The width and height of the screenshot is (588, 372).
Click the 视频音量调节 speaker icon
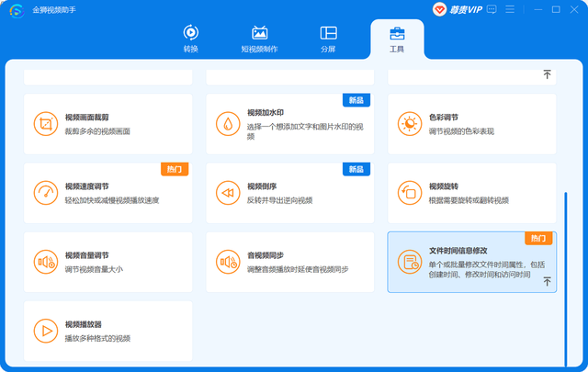[x=46, y=262]
